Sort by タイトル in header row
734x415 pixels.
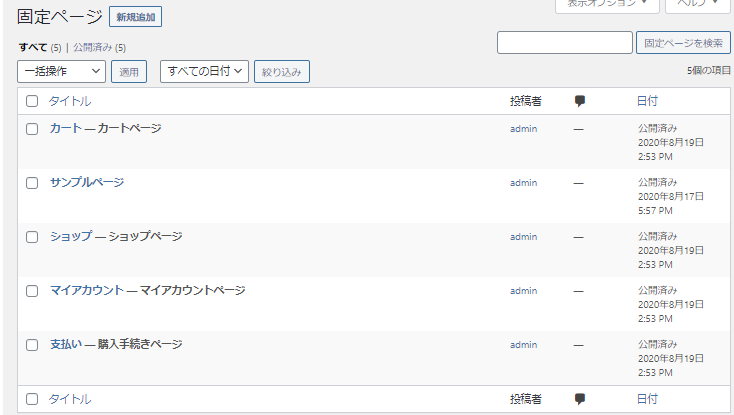tap(70, 101)
